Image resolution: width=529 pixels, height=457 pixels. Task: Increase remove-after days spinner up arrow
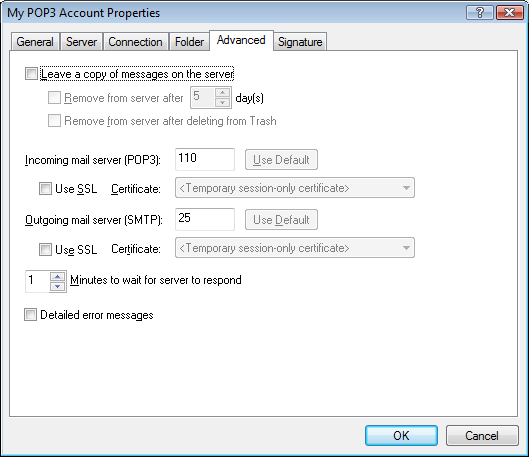(x=222, y=92)
